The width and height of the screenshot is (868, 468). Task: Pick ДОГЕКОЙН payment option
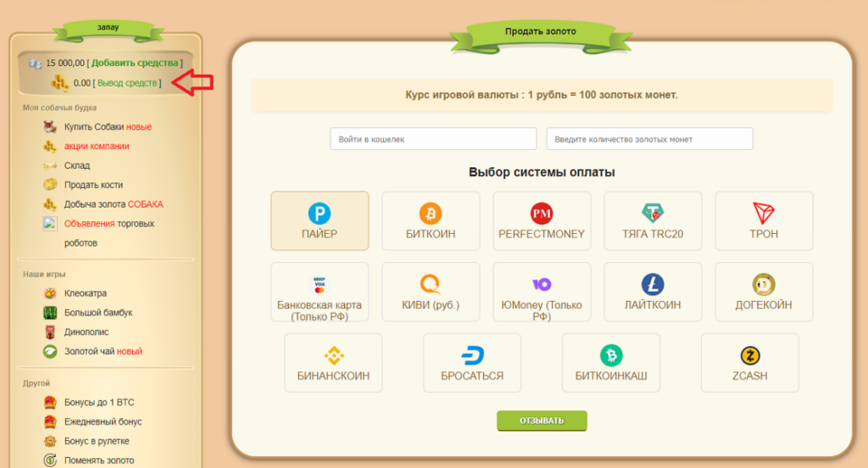[x=764, y=292]
